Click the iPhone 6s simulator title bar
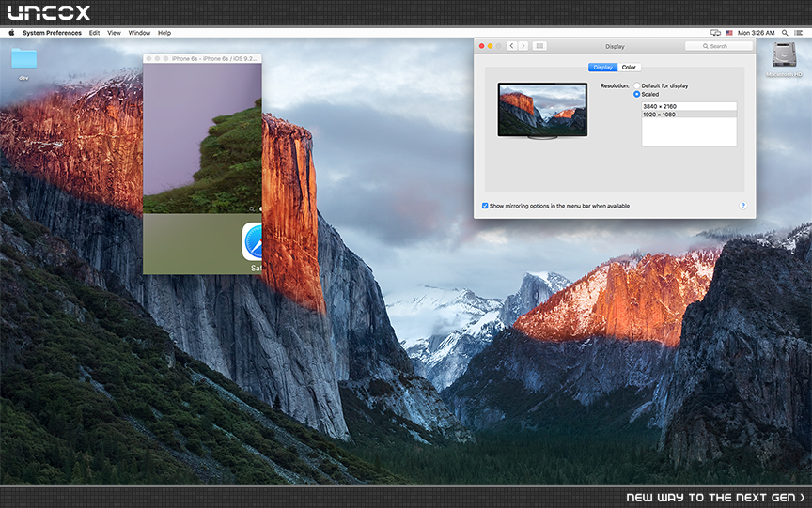The width and height of the screenshot is (812, 508). coord(202,58)
